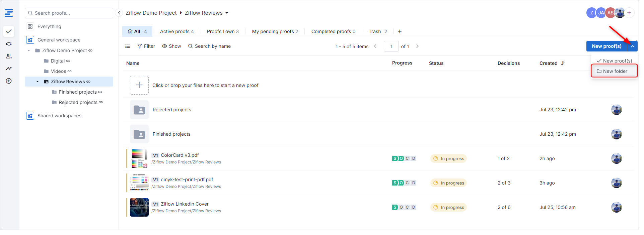Click the Everything grid icon
Image resolution: width=644 pixels, height=235 pixels.
point(30,26)
